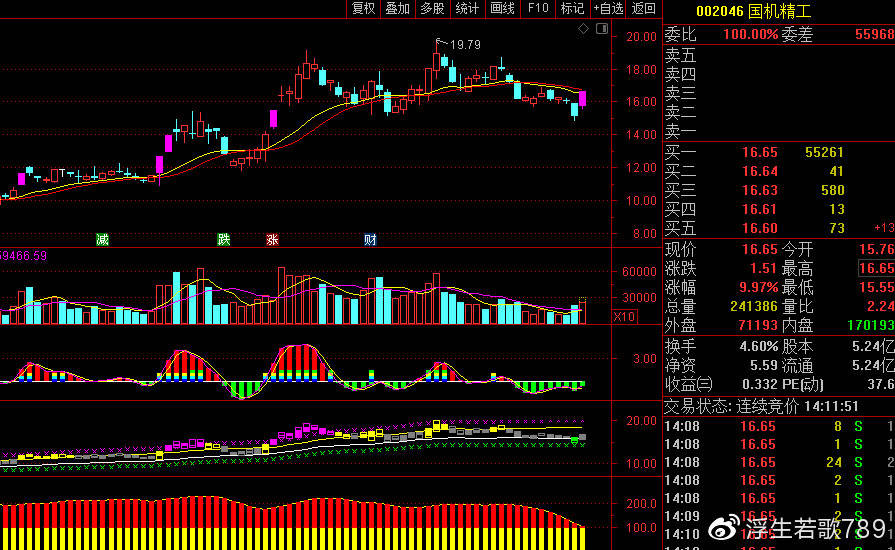Select stock title 002046 国机精工

coord(753,11)
